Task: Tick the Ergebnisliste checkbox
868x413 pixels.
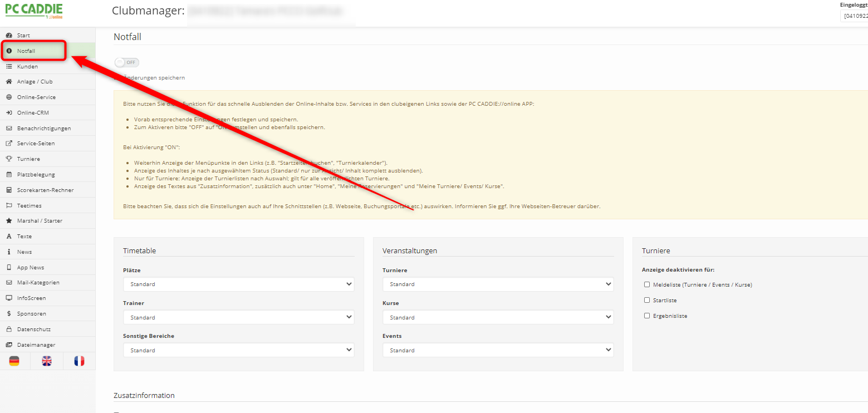Action: (x=647, y=316)
